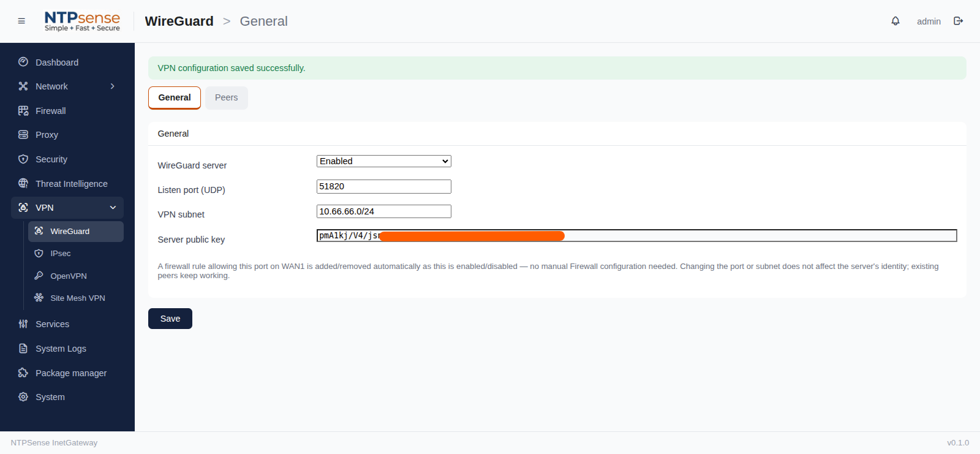Click the Package manager puzzle icon
This screenshot has height=454, width=980.
(23, 373)
